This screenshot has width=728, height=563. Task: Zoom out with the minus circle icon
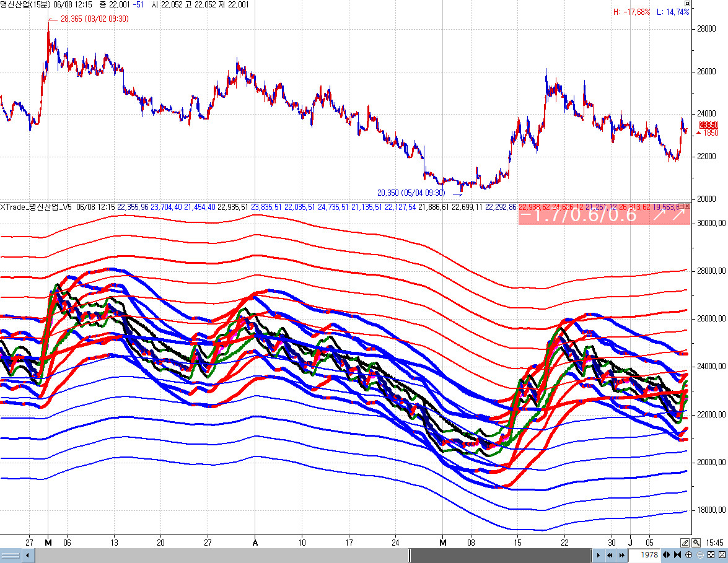tap(699, 554)
